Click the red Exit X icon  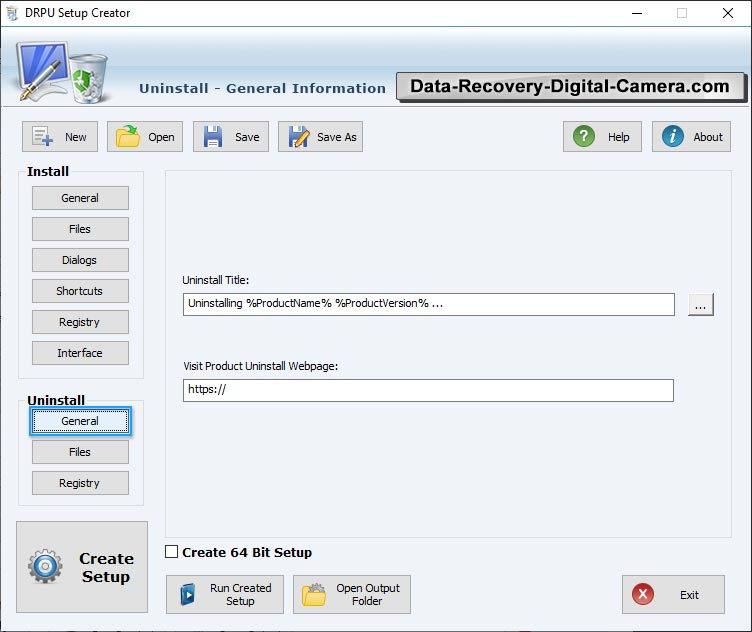pyautogui.click(x=643, y=594)
